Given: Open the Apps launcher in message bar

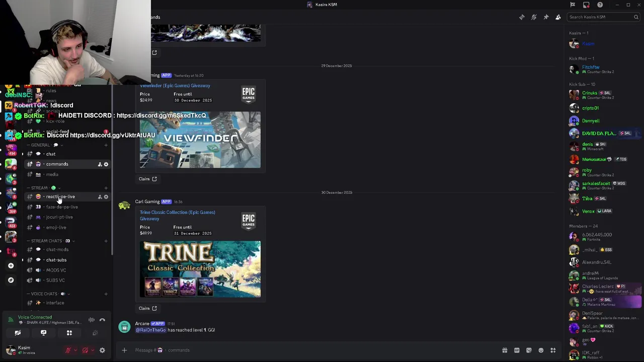Looking at the screenshot, I should [x=553, y=350].
